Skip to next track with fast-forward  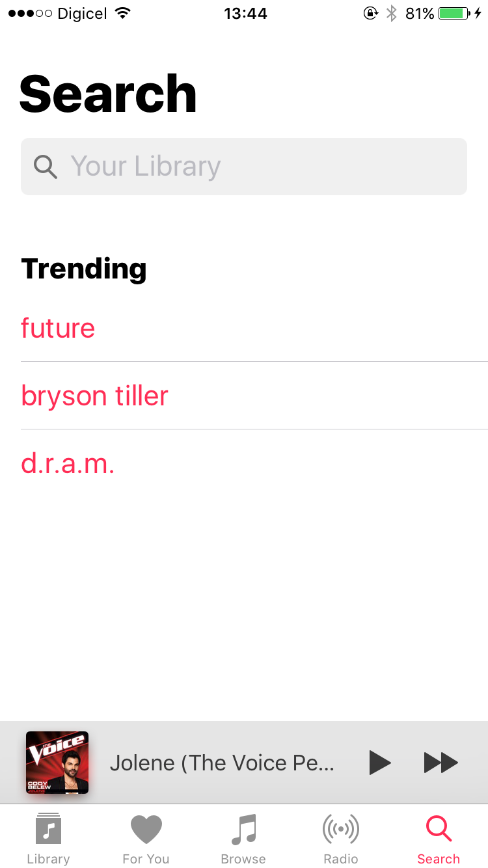441,763
